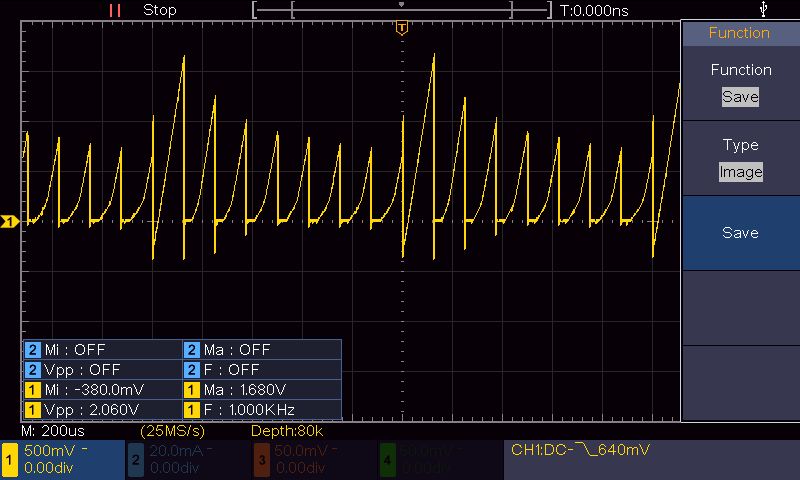The image size is (800, 480).
Task: Click the orange trigger position T marker
Action: pyautogui.click(x=402, y=28)
